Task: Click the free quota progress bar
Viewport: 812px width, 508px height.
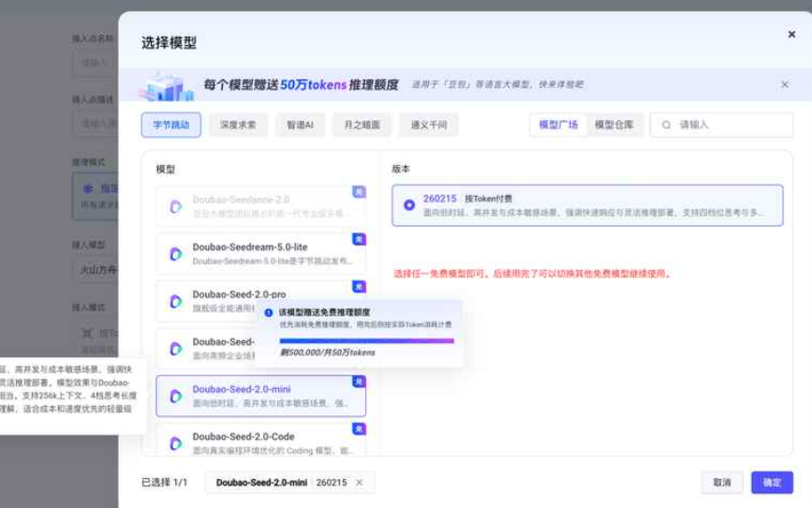Action: click(x=366, y=341)
